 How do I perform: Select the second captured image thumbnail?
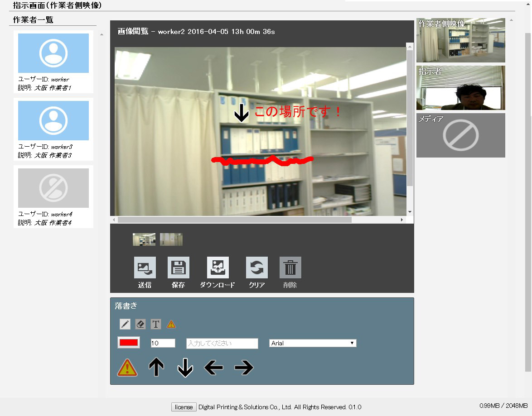tap(171, 239)
